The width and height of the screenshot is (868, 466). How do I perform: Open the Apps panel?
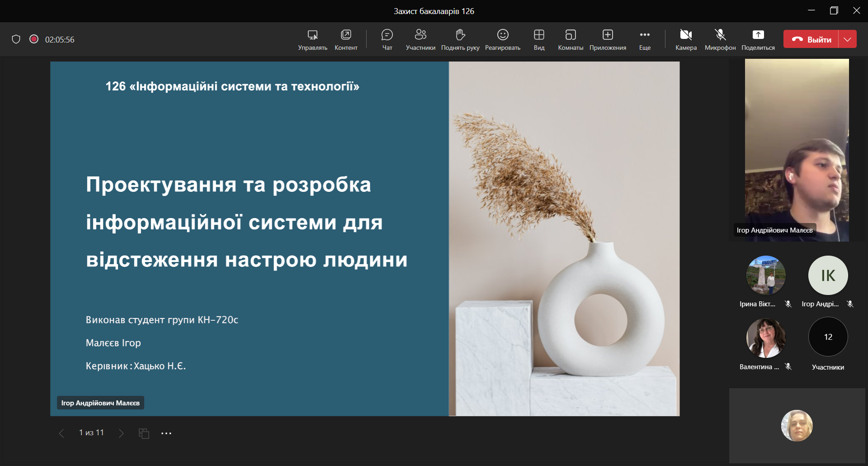[x=608, y=39]
